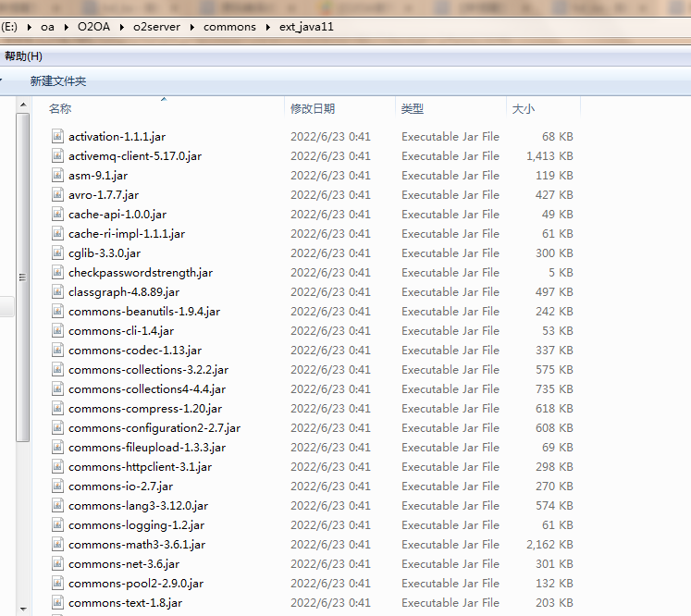Select the commons-beanutils-1.9.4.jar file icon
Viewport: 691px width, 616px height.
click(x=57, y=312)
